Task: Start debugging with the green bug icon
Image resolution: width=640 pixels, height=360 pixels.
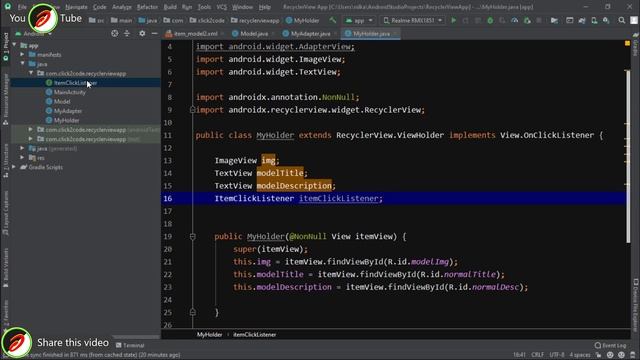Action: pyautogui.click(x=490, y=20)
